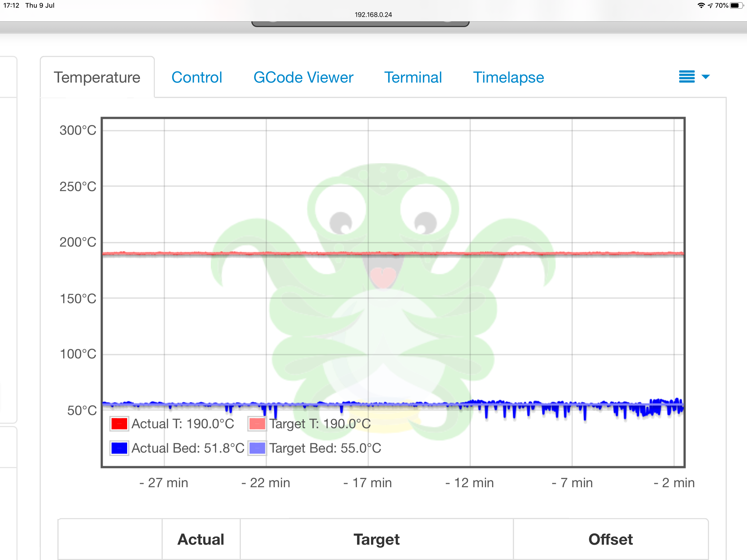Screen dimensions: 747x560
Task: Click the 50°C y-axis label
Action: 82,410
